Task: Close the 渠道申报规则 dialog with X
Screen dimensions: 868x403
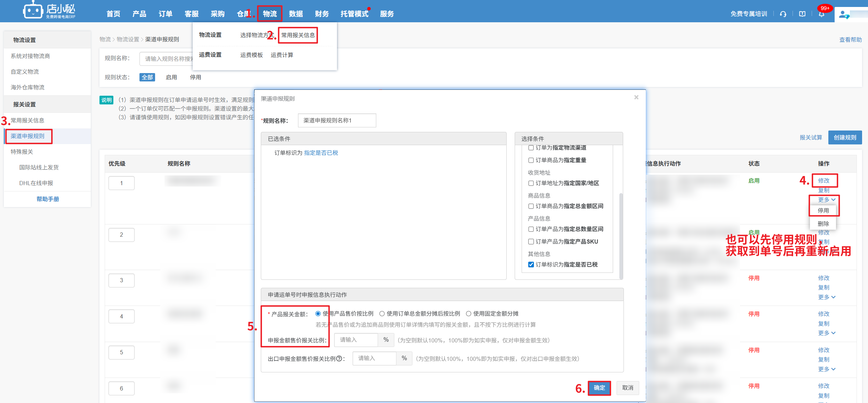Action: (x=636, y=97)
